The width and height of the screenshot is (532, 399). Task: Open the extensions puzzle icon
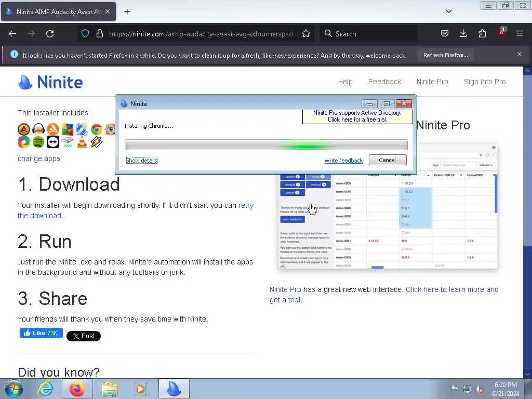[x=482, y=33]
